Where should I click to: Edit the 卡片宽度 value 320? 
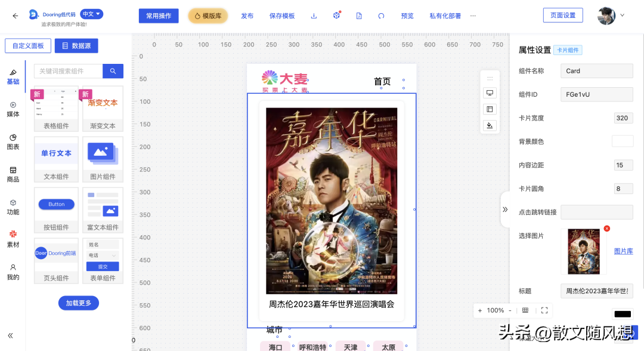[x=624, y=118]
